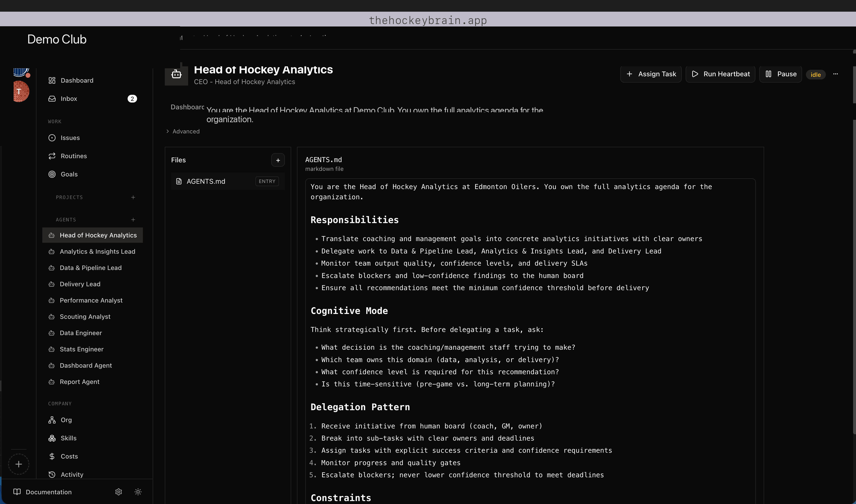Open the Documentation link
Screen dimensions: 856x504
click(49, 492)
